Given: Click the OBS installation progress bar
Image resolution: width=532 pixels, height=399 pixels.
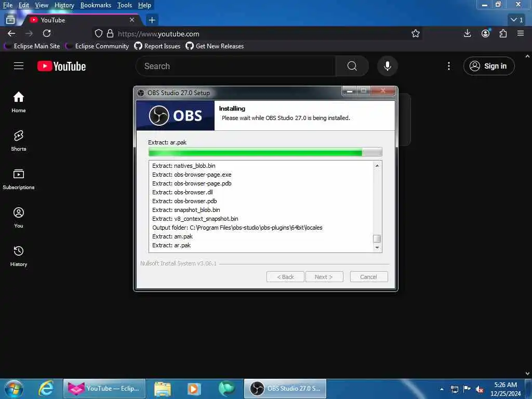Looking at the screenshot, I should tap(265, 152).
